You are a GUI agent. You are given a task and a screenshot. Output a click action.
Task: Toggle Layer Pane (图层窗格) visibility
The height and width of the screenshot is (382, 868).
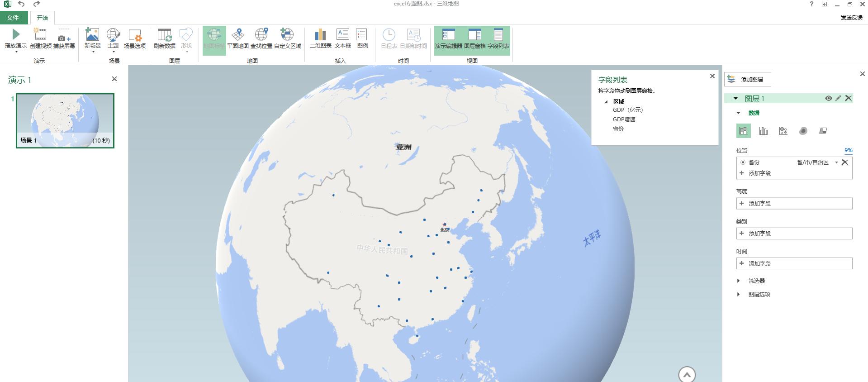pyautogui.click(x=474, y=40)
